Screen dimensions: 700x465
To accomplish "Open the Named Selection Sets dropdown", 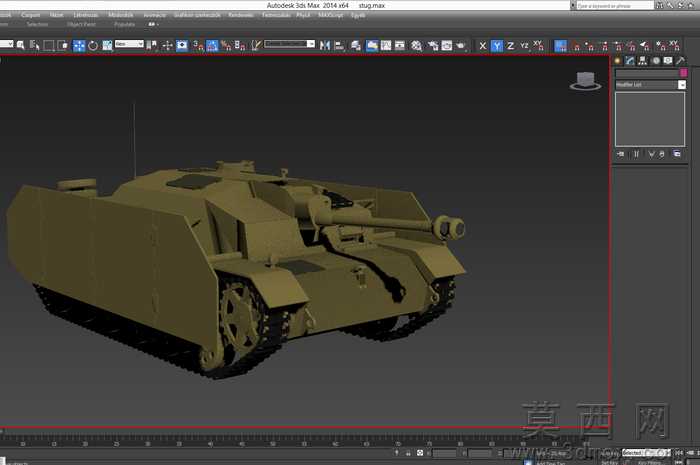I will 290,44.
